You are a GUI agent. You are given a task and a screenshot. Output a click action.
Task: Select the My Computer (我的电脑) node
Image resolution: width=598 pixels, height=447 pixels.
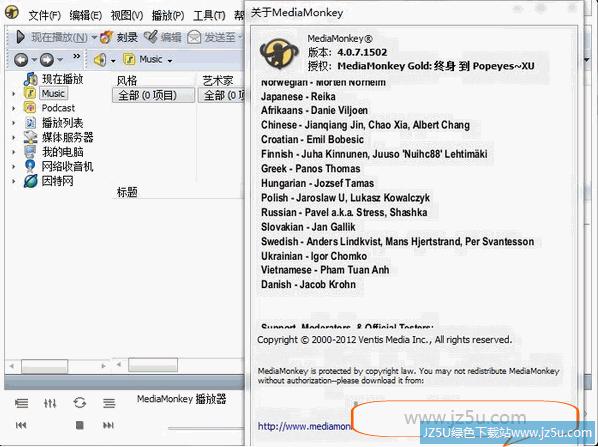(x=62, y=152)
